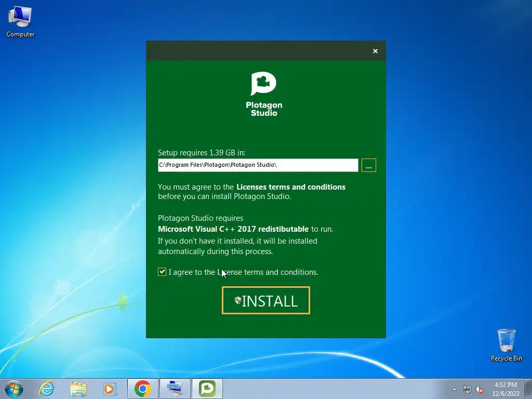Click the Computer desktop icon
This screenshot has height=399, width=532.
20,22
